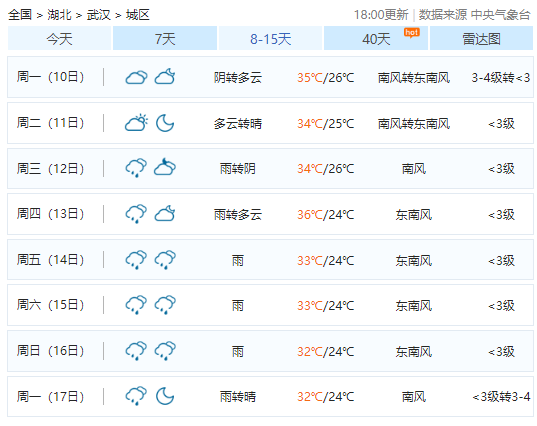
Task: Click the 34℃/26℃ temperature on 周三
Action: click(x=325, y=169)
